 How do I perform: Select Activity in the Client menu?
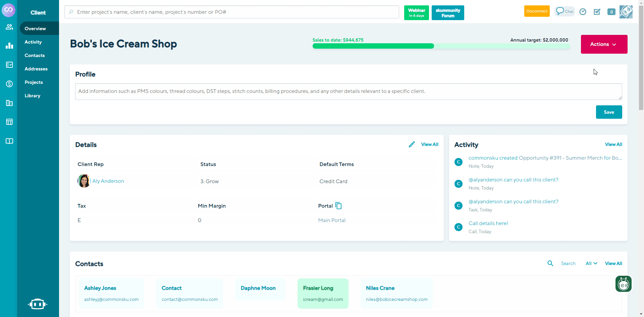[33, 42]
